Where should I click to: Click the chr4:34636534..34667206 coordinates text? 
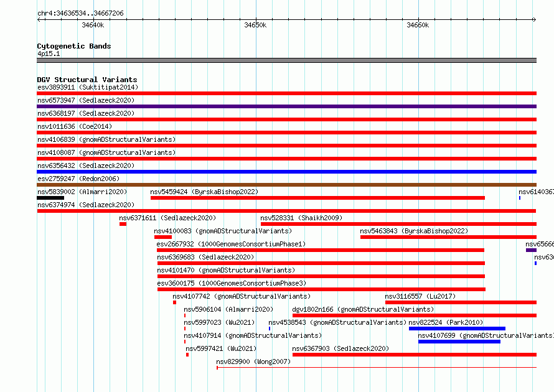[80, 13]
